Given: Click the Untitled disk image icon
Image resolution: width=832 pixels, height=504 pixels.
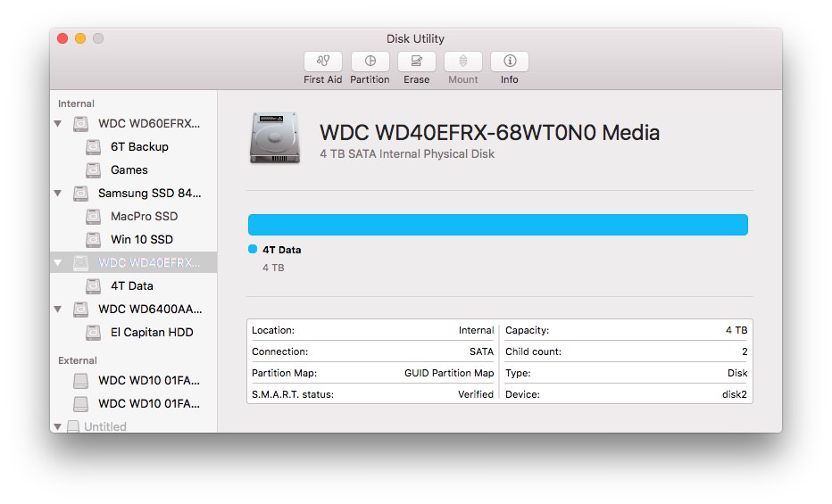Looking at the screenshot, I should pos(73,426).
